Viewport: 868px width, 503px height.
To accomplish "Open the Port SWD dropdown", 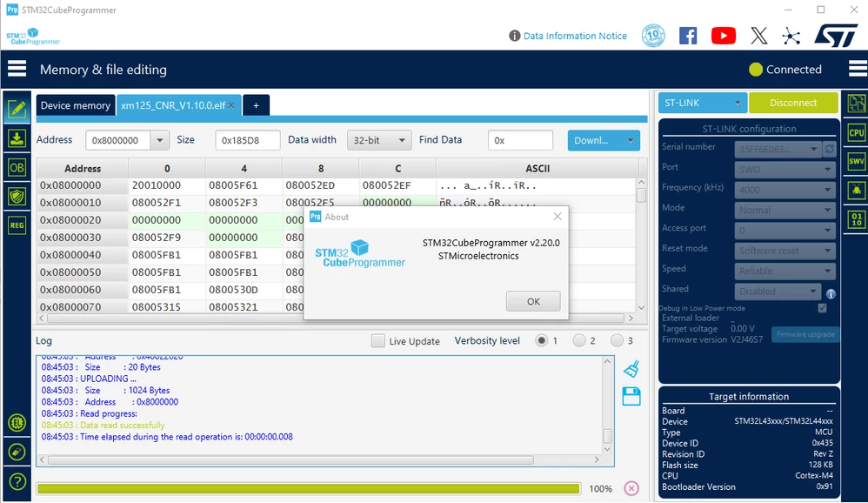I will pos(785,170).
